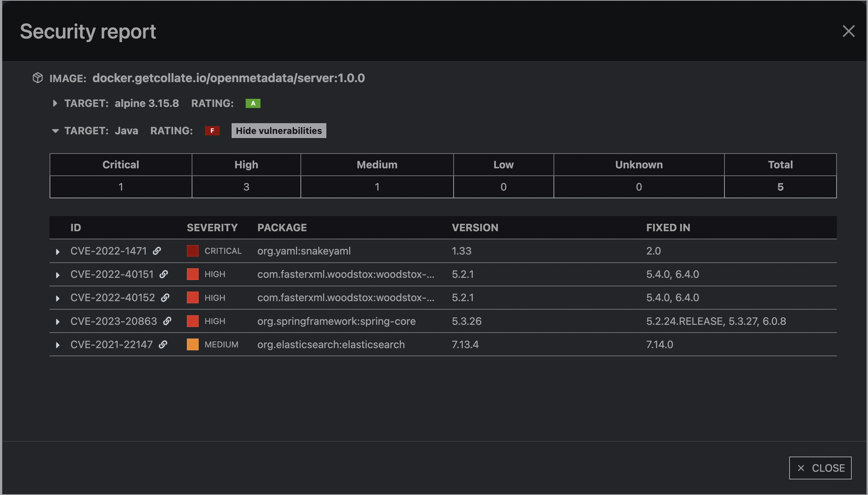Click the Low summary header cell
Screen dimensions: 868x495
(x=504, y=165)
